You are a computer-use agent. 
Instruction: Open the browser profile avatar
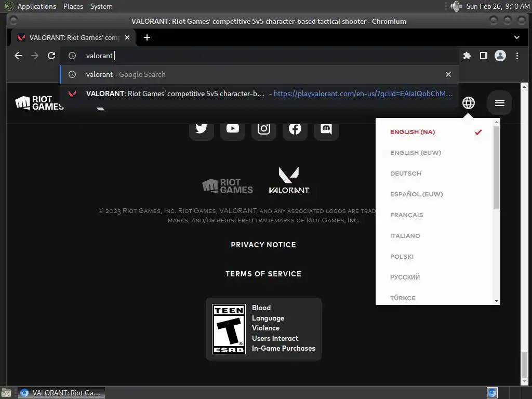pos(500,56)
